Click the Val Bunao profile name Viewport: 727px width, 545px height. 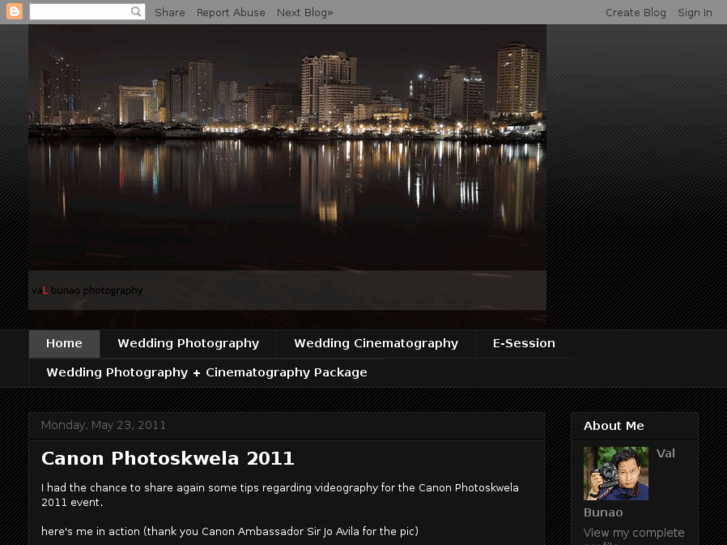pos(665,453)
